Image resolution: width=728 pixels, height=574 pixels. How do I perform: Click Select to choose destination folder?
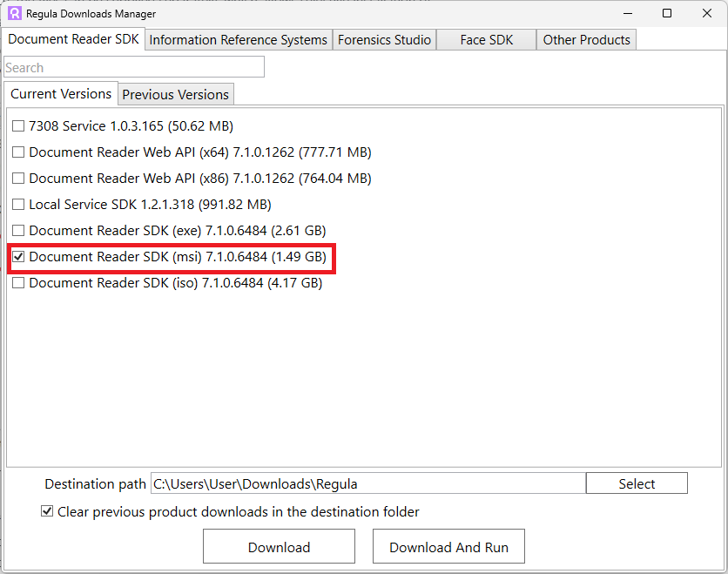637,483
